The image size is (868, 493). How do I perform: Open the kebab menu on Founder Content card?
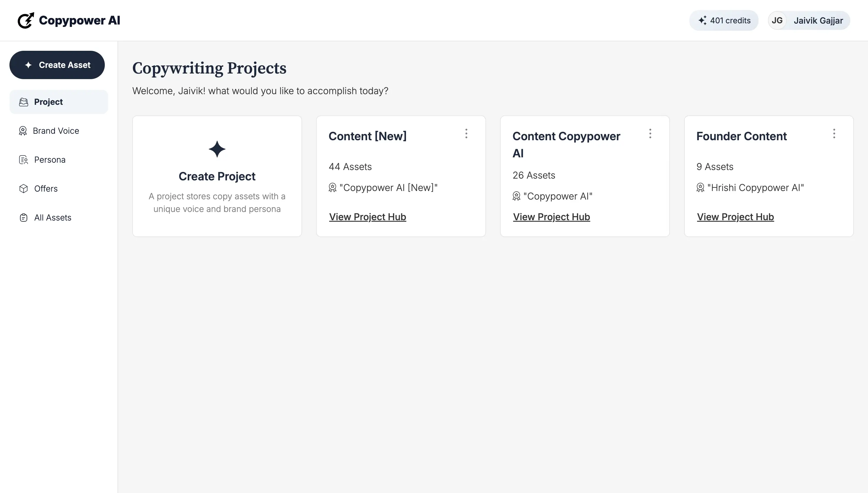[x=834, y=133]
